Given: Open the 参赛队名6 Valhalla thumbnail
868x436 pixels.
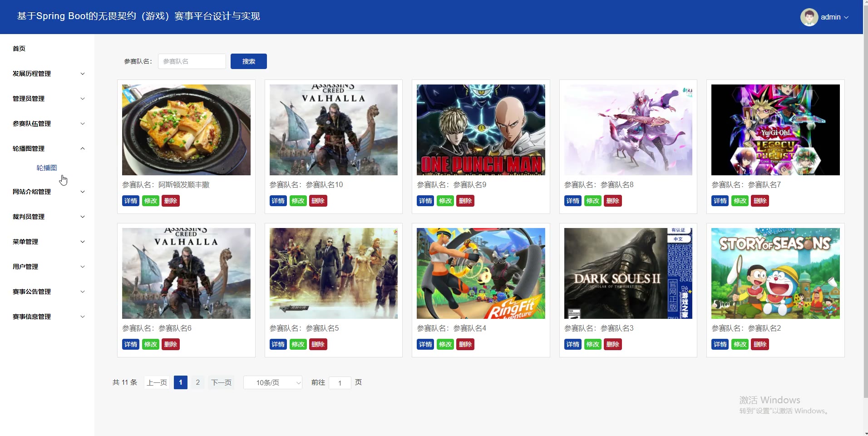Looking at the screenshot, I should (186, 273).
